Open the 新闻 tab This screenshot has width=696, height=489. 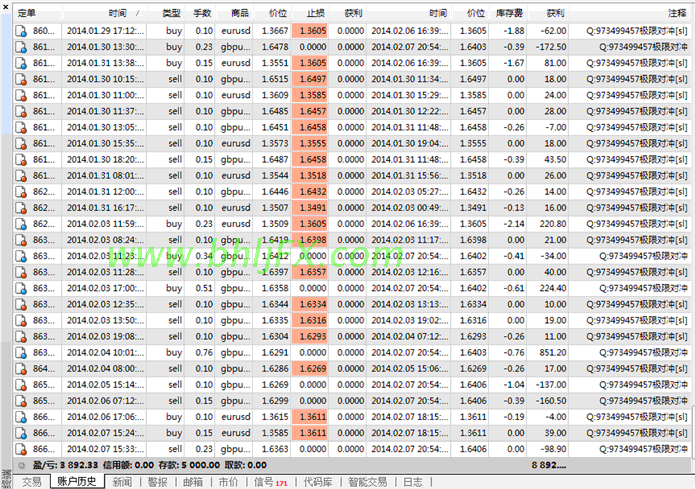tap(122, 482)
